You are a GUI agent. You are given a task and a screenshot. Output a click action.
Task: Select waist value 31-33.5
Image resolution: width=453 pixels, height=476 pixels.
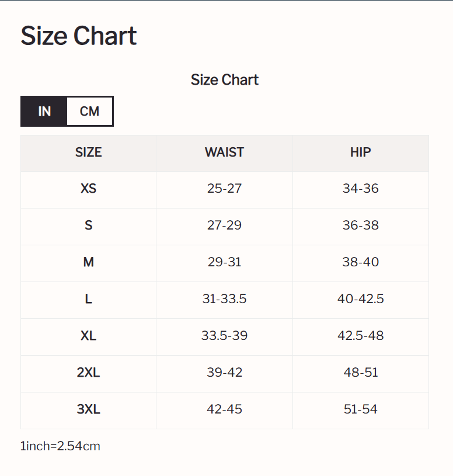click(224, 299)
